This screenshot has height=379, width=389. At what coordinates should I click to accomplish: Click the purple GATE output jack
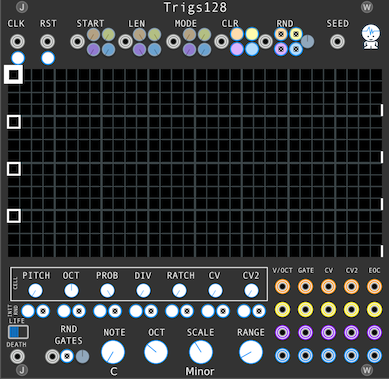(x=305, y=332)
